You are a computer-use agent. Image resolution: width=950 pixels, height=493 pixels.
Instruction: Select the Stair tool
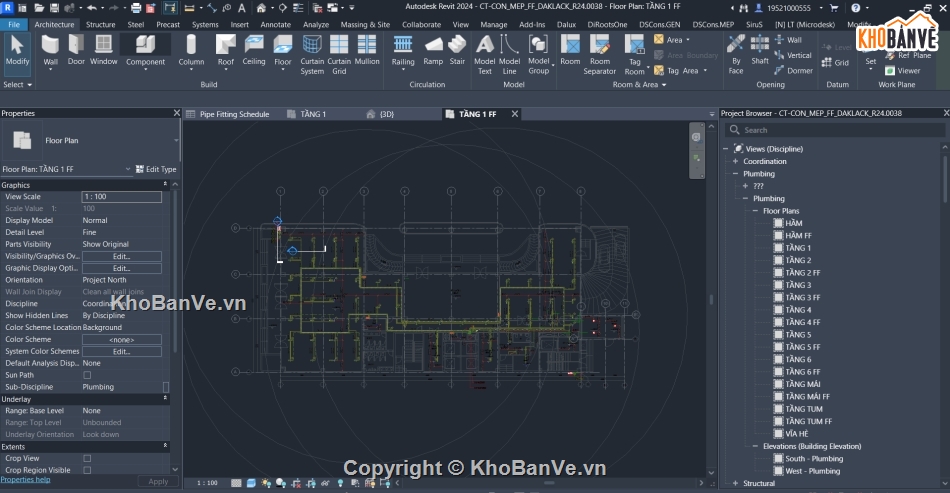pyautogui.click(x=457, y=51)
